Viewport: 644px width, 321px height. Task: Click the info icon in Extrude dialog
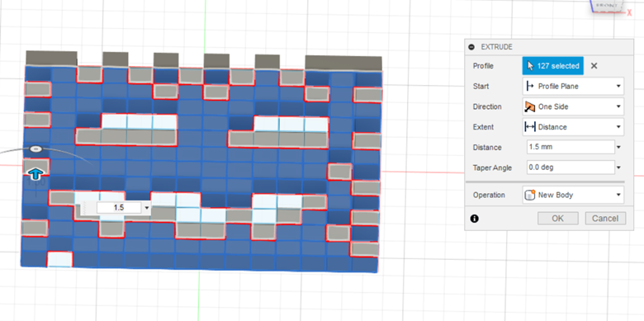click(x=475, y=219)
